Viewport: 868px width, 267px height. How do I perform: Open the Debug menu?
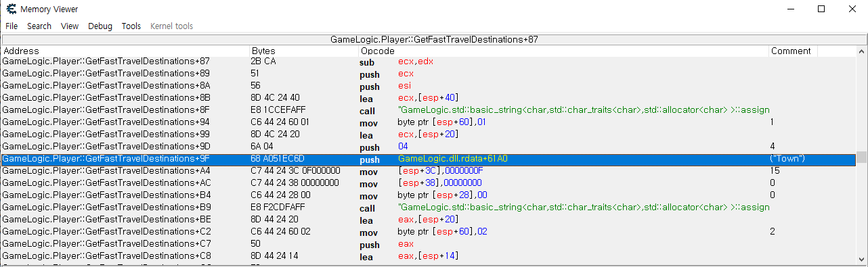click(100, 26)
